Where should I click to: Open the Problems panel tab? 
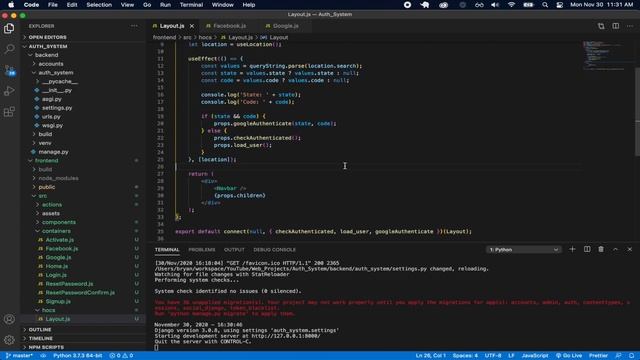(x=202, y=249)
